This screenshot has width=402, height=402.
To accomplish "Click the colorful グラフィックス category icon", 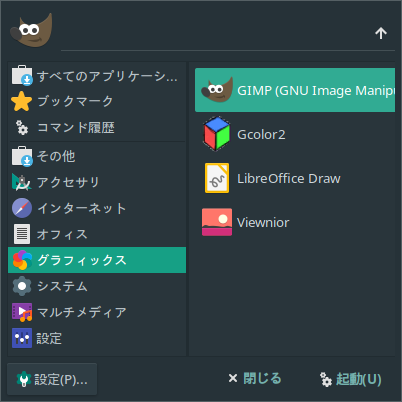I will pos(22,260).
